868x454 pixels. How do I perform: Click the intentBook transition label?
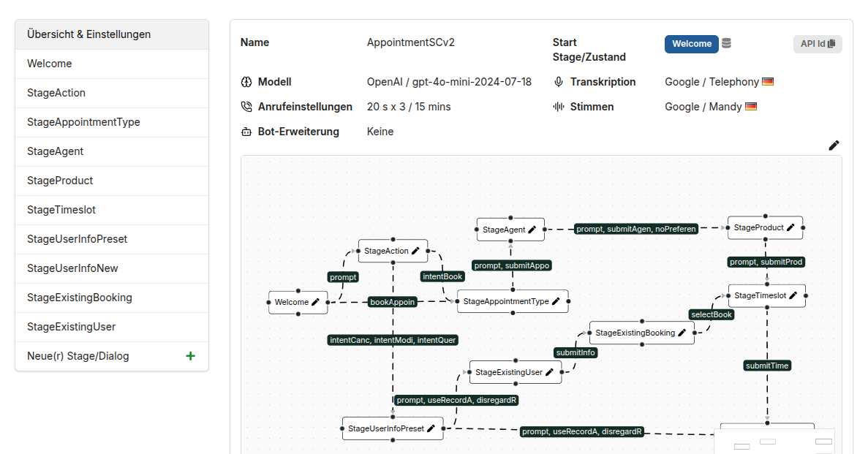[x=442, y=276]
